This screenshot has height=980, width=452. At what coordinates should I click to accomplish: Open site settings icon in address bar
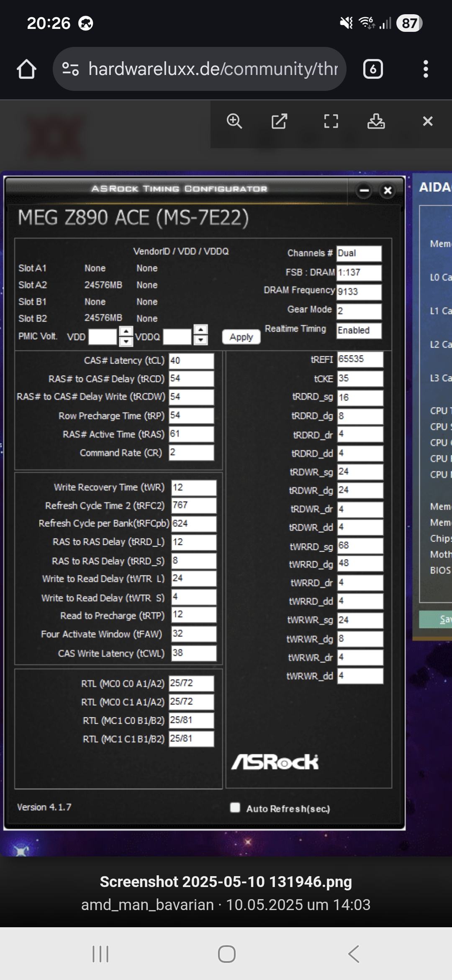pos(70,69)
